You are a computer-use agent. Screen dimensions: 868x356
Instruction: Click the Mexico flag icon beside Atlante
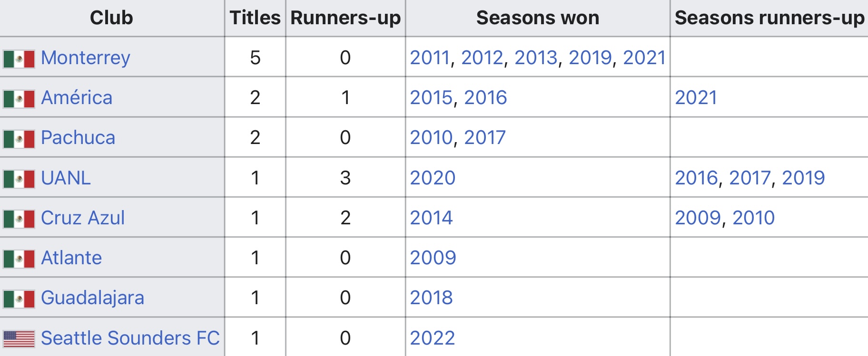(x=19, y=259)
